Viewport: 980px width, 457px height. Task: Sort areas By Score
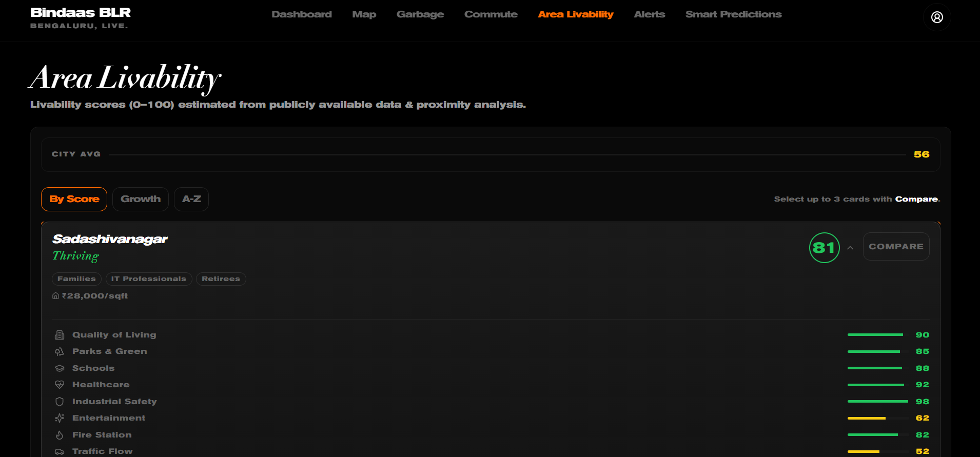[x=74, y=199]
